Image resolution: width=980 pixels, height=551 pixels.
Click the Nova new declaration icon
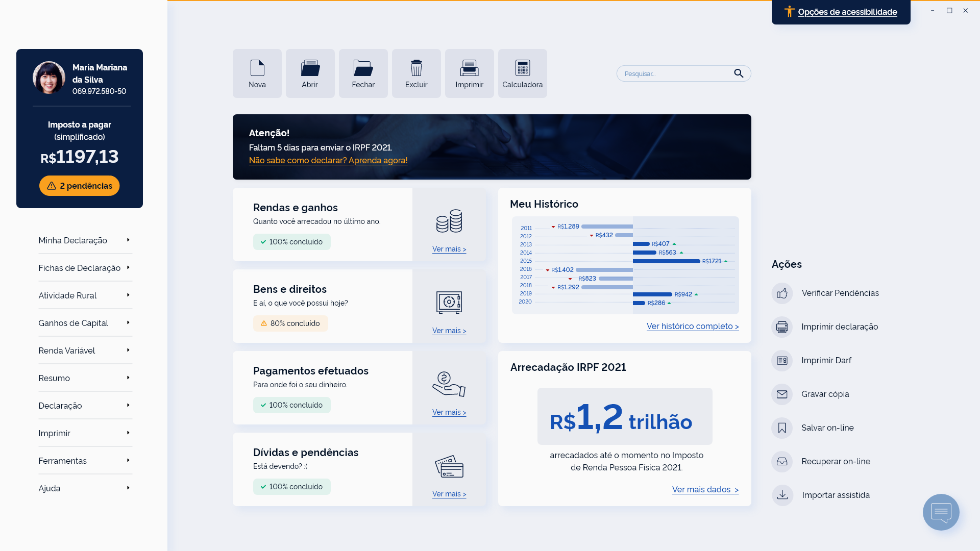click(257, 68)
